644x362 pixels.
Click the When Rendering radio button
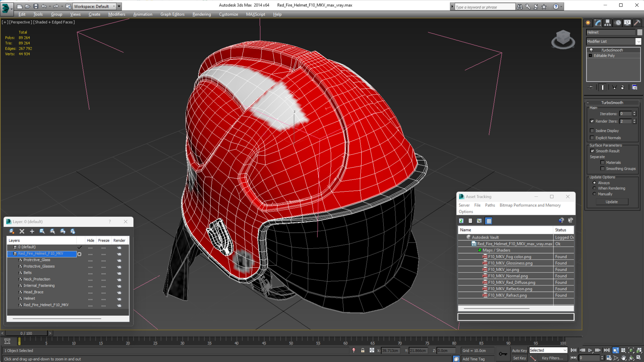tap(594, 188)
